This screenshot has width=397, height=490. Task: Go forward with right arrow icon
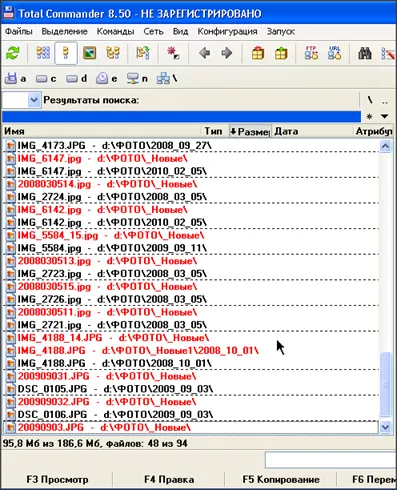tap(227, 53)
